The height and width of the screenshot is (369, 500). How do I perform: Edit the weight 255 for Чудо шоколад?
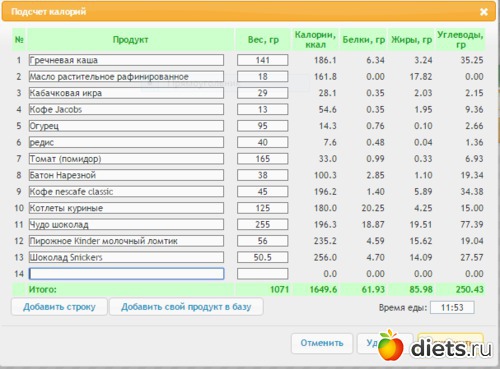(x=263, y=224)
